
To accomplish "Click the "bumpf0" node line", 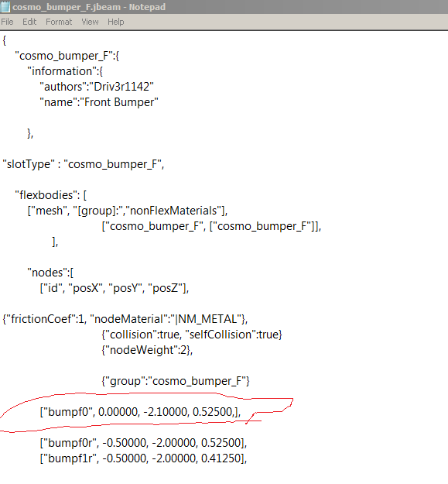I will click(140, 412).
